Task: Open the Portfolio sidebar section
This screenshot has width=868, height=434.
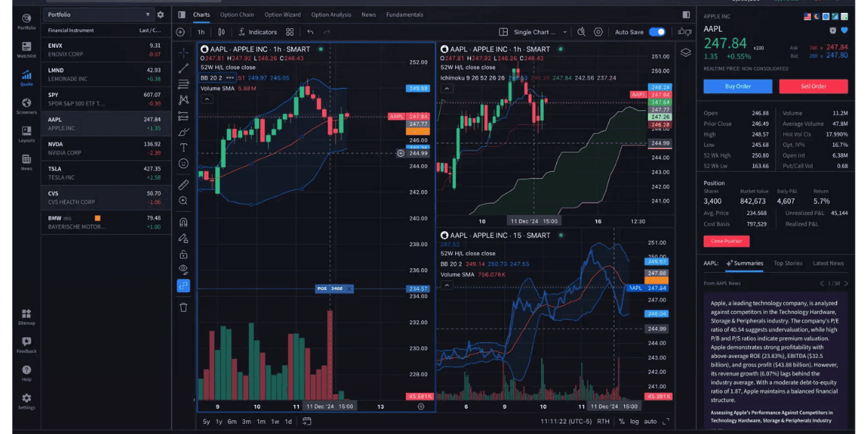Action: [x=26, y=22]
